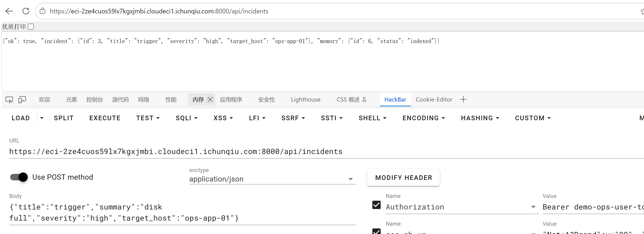Click the MODIFY HEADER button
The width and height of the screenshot is (644, 234).
pyautogui.click(x=403, y=177)
